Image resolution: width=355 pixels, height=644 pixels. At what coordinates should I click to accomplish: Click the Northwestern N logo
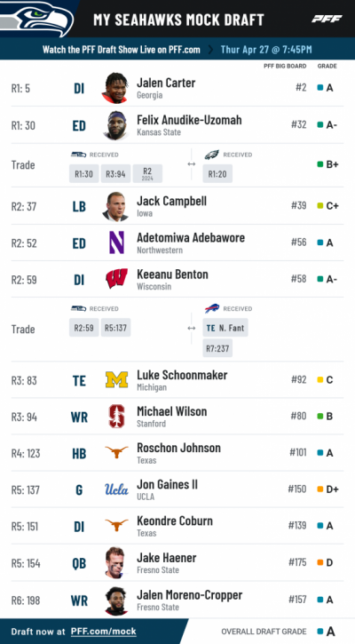pos(116,242)
